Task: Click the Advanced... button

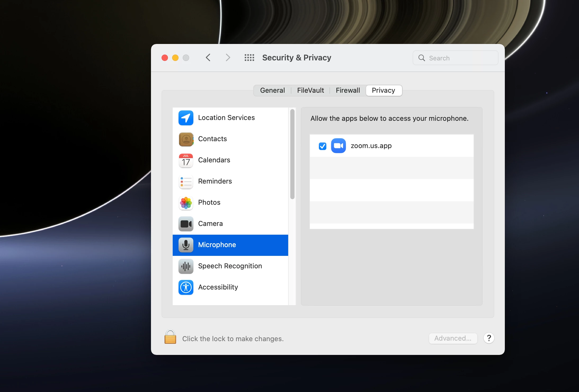Action: pos(453,338)
